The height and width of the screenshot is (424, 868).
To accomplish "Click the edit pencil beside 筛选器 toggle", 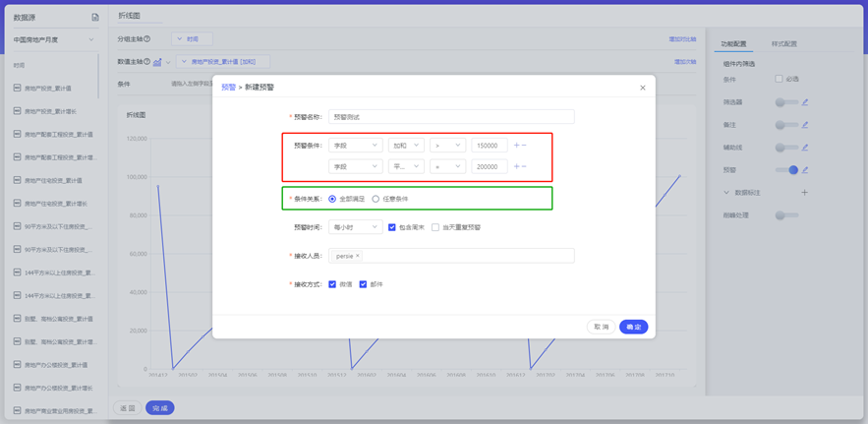I will (804, 101).
